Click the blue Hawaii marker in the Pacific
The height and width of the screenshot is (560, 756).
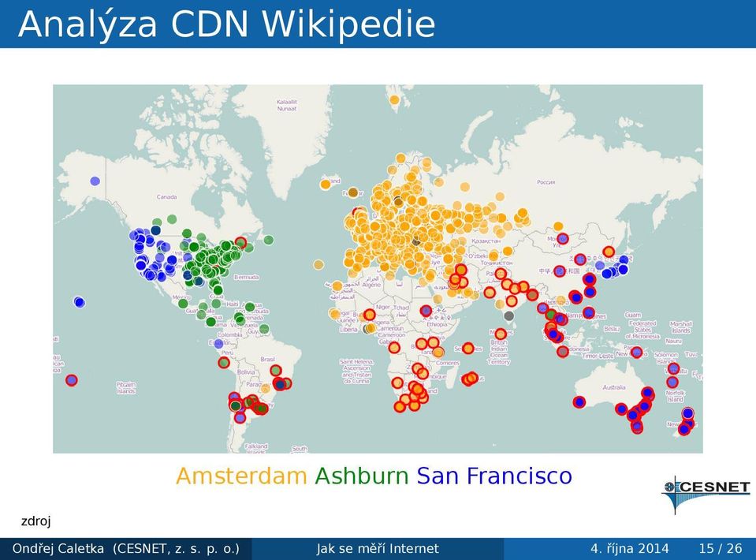(80, 302)
